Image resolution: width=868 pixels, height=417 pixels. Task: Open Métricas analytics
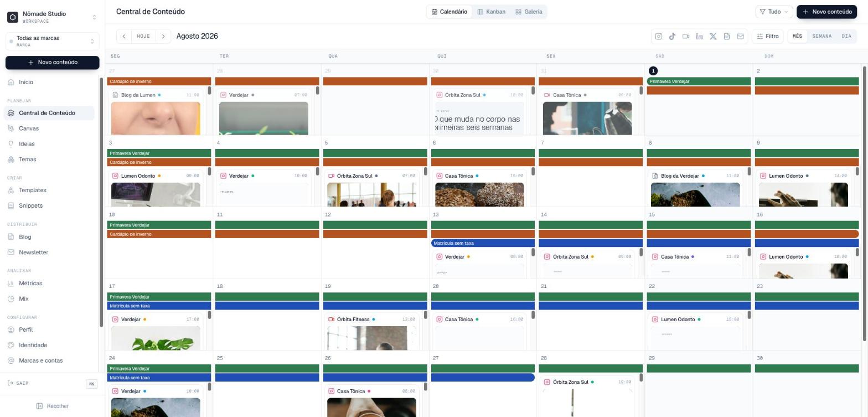point(50,284)
